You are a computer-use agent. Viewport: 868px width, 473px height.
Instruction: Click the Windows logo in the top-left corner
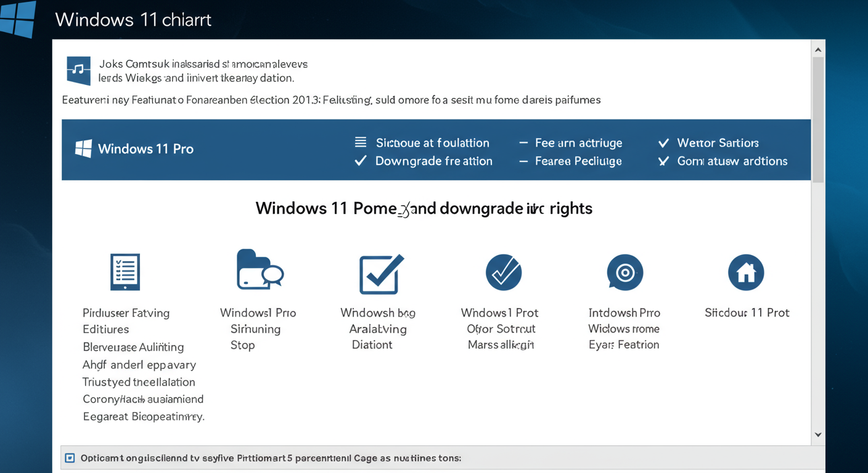(17, 18)
